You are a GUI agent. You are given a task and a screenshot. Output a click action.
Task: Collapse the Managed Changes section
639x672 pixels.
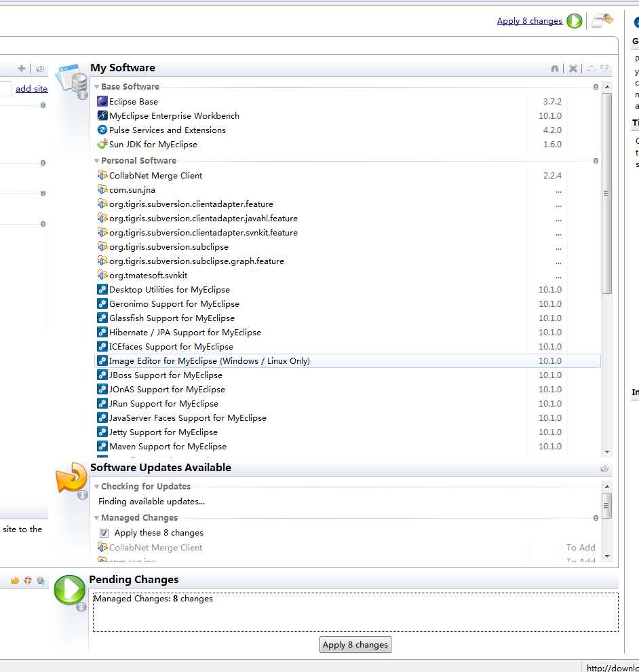[x=96, y=518]
